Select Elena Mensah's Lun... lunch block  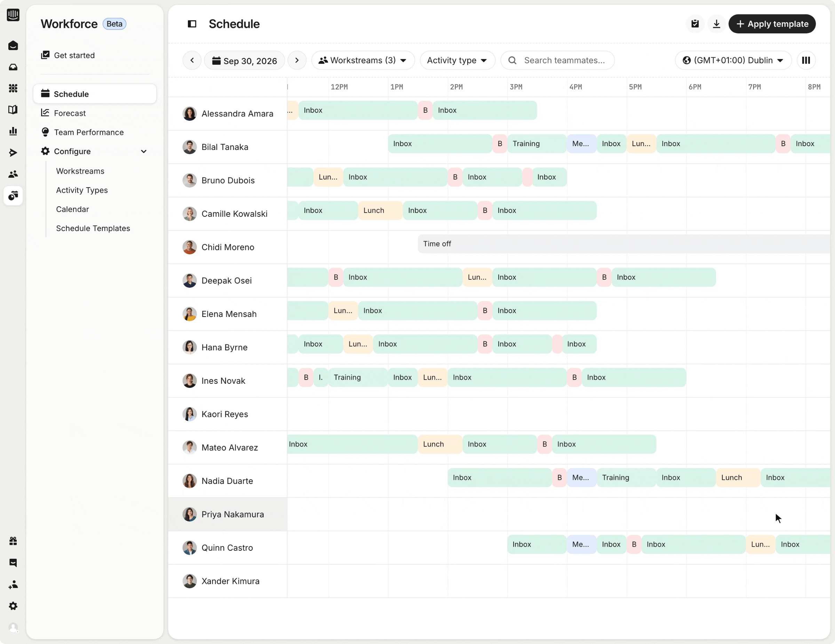point(343,311)
